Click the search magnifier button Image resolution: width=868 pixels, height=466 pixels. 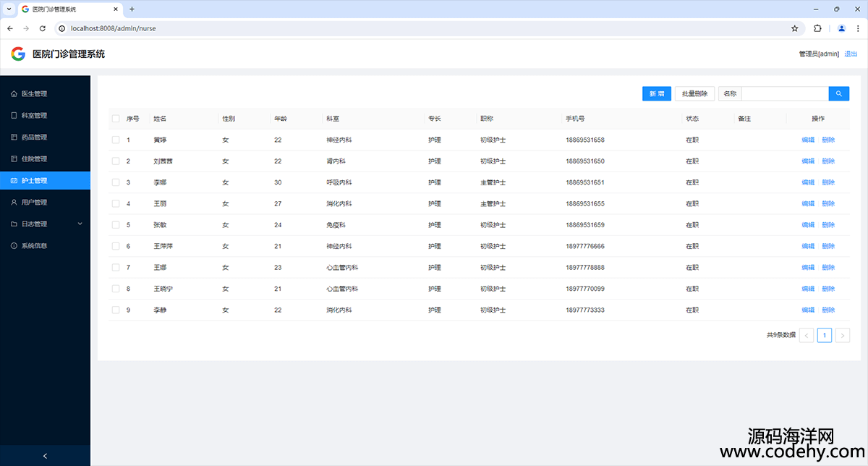839,93
